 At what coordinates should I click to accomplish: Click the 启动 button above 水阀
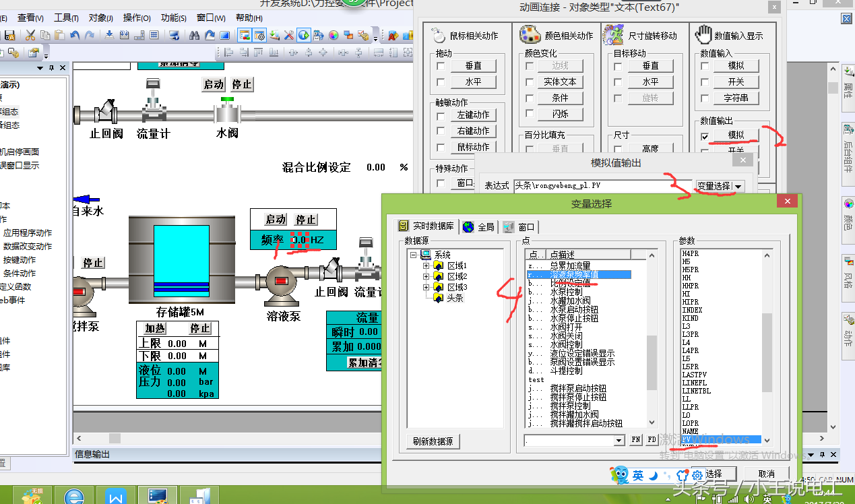coord(214,84)
